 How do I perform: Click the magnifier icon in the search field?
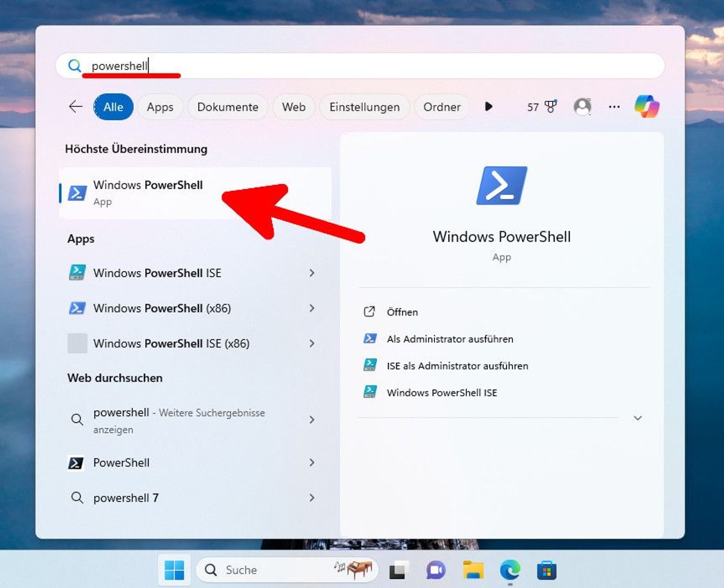[x=75, y=66]
